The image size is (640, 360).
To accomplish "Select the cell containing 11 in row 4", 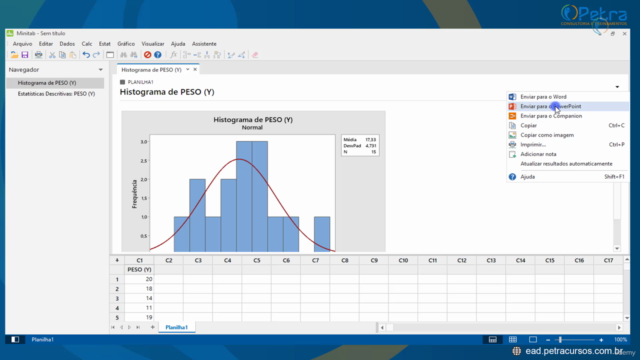I will (139, 308).
